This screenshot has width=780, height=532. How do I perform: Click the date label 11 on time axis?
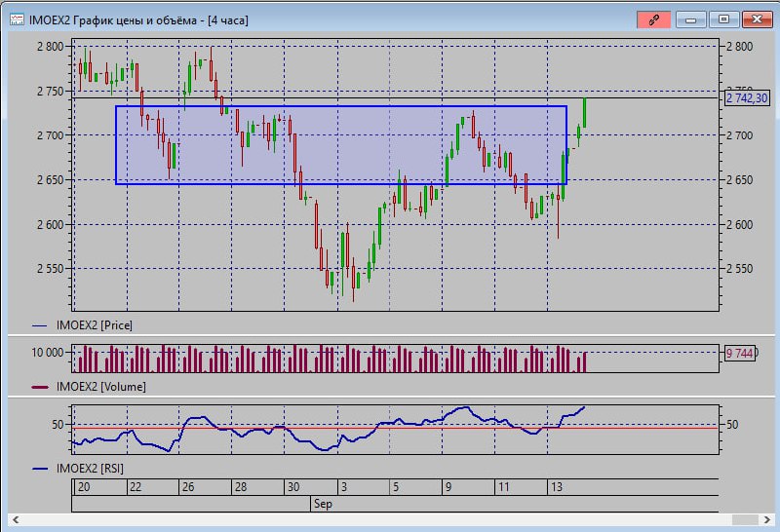504,487
